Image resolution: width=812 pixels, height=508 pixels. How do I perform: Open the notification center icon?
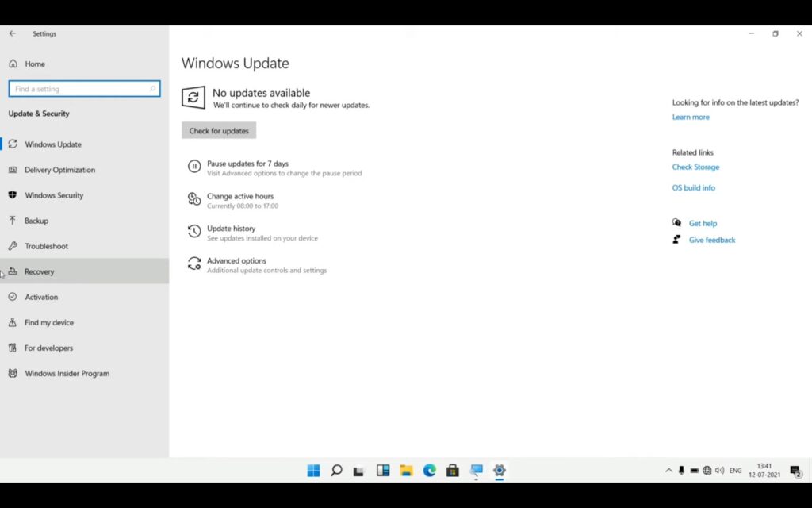pos(795,471)
